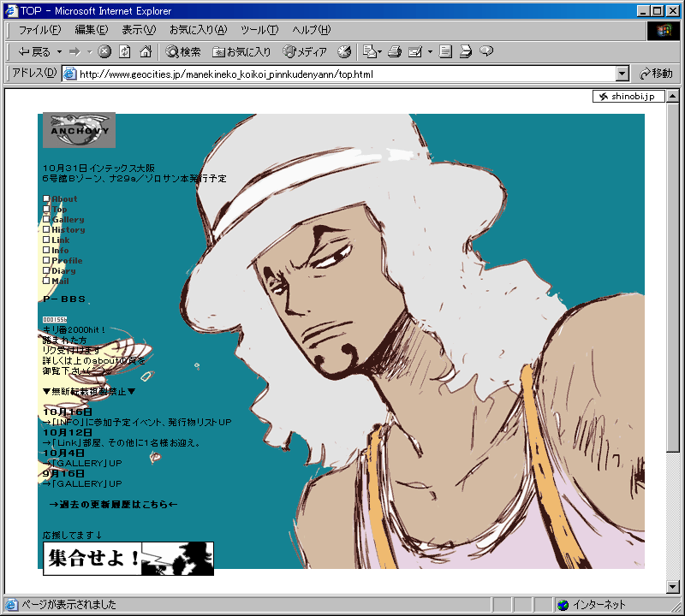Open the History link in page navigation
This screenshot has width=685, height=616.
[x=68, y=229]
